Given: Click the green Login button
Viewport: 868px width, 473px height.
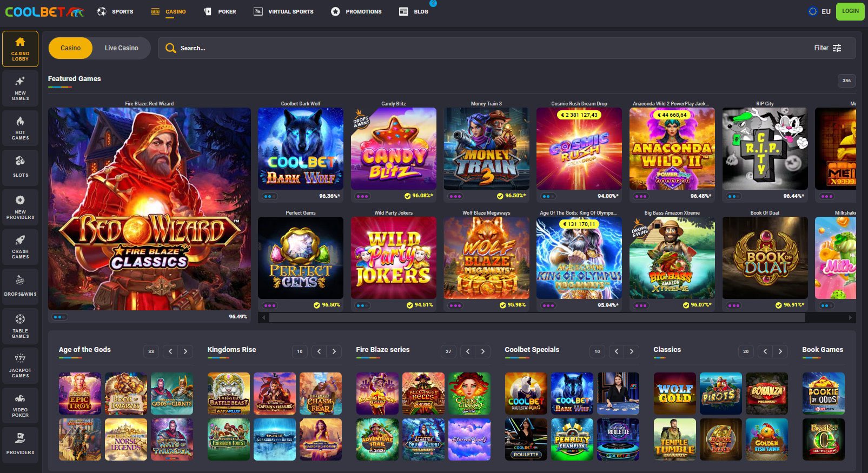Looking at the screenshot, I should (850, 11).
